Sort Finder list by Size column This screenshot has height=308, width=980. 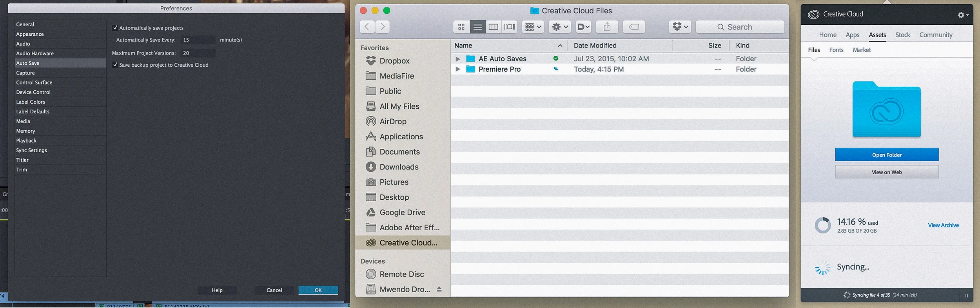click(x=701, y=46)
